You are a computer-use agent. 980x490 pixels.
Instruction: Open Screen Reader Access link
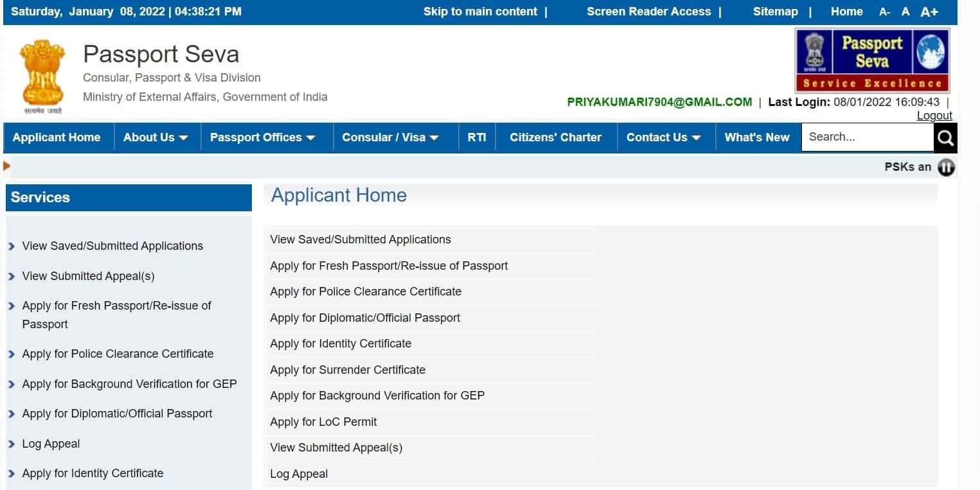648,11
